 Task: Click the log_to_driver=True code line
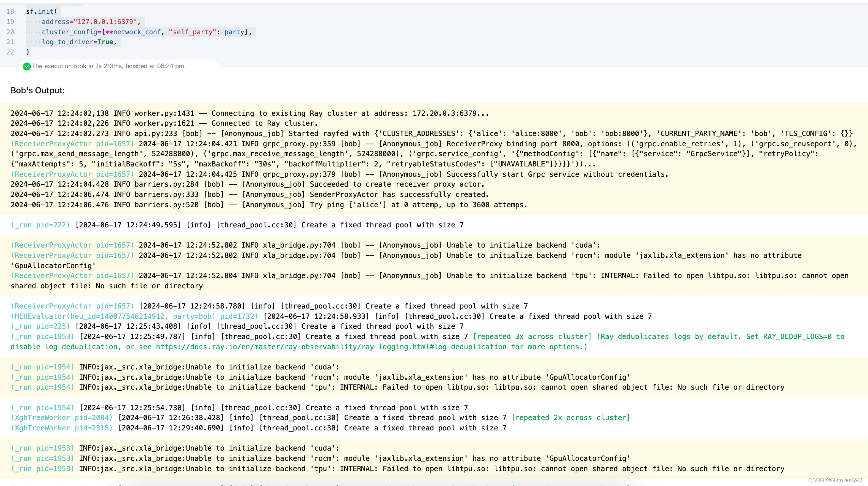tap(79, 42)
